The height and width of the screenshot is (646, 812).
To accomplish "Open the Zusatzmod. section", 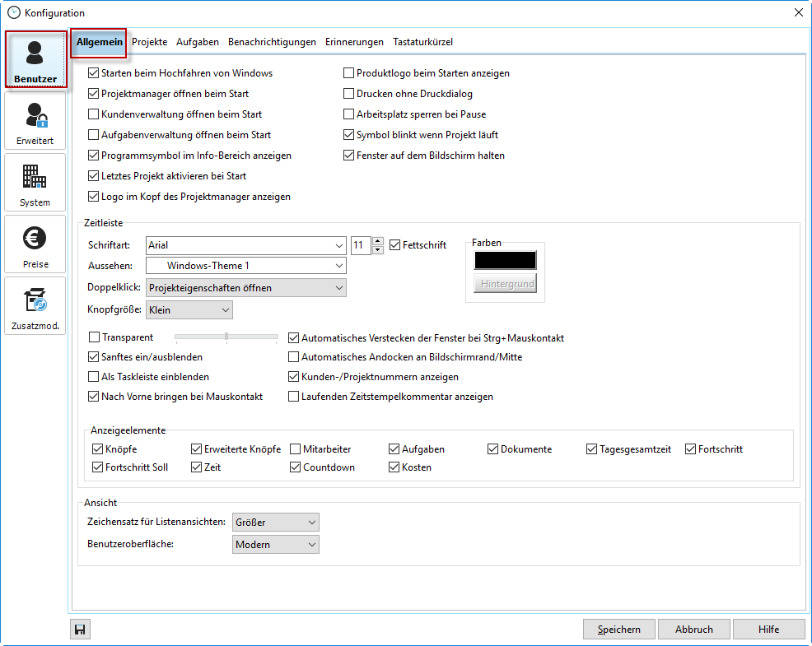I will click(35, 306).
